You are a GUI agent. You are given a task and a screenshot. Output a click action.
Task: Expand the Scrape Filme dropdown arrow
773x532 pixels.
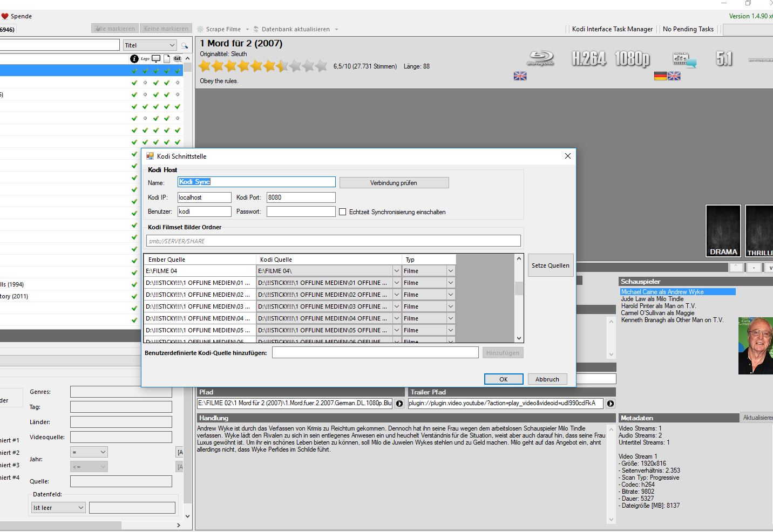click(247, 30)
